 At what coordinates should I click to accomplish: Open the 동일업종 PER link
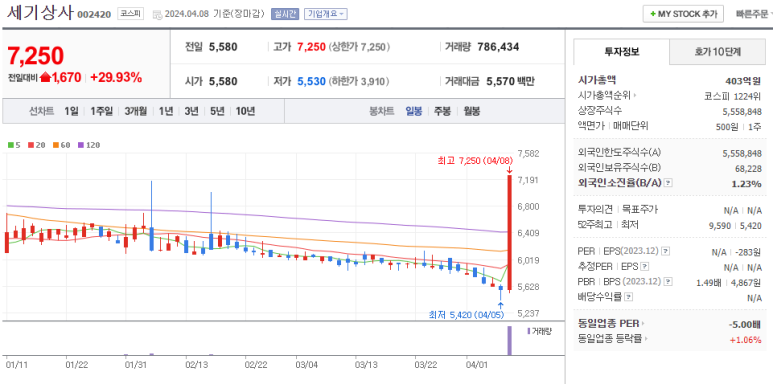coord(608,324)
